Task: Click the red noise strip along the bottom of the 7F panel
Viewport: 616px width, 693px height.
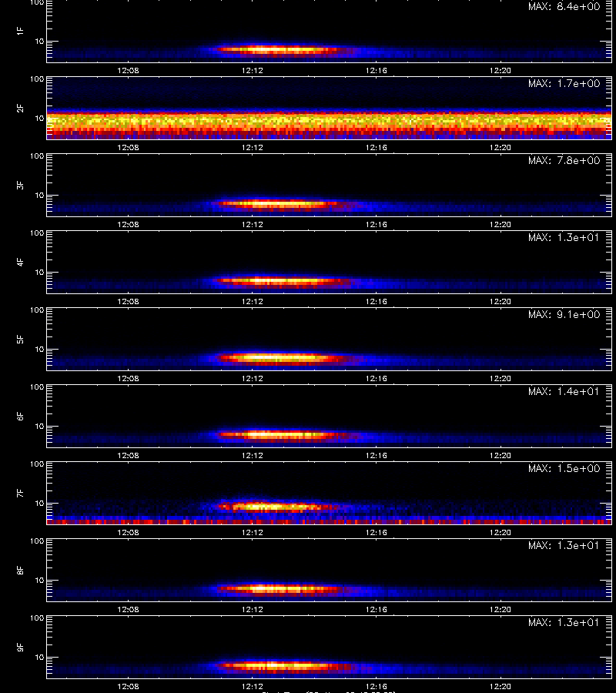Action: coord(330,522)
